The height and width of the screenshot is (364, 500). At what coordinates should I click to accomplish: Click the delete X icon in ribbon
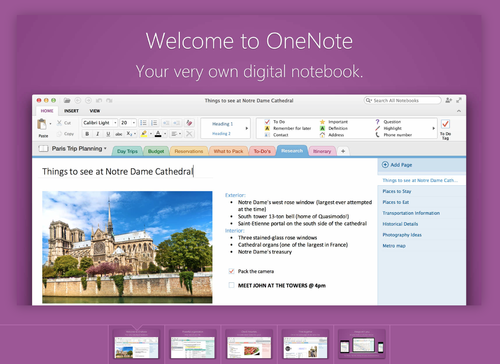[189, 134]
